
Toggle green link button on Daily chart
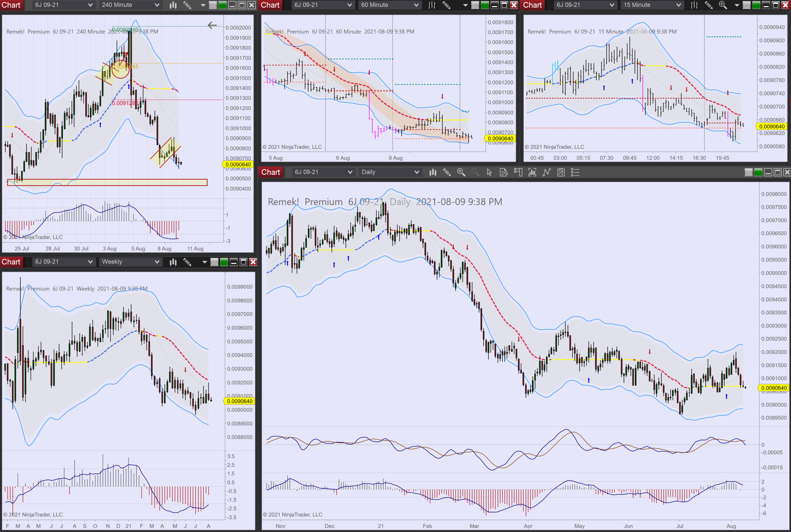tap(758, 172)
